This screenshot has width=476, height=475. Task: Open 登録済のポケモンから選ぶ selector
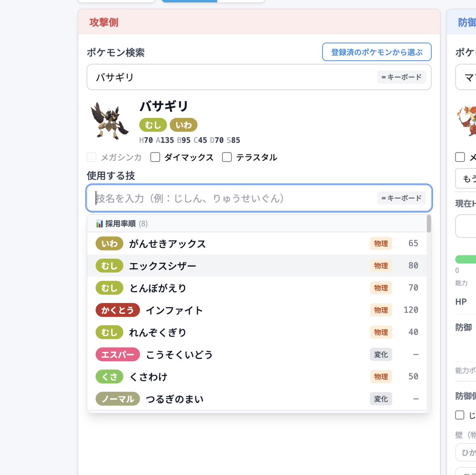point(377,52)
